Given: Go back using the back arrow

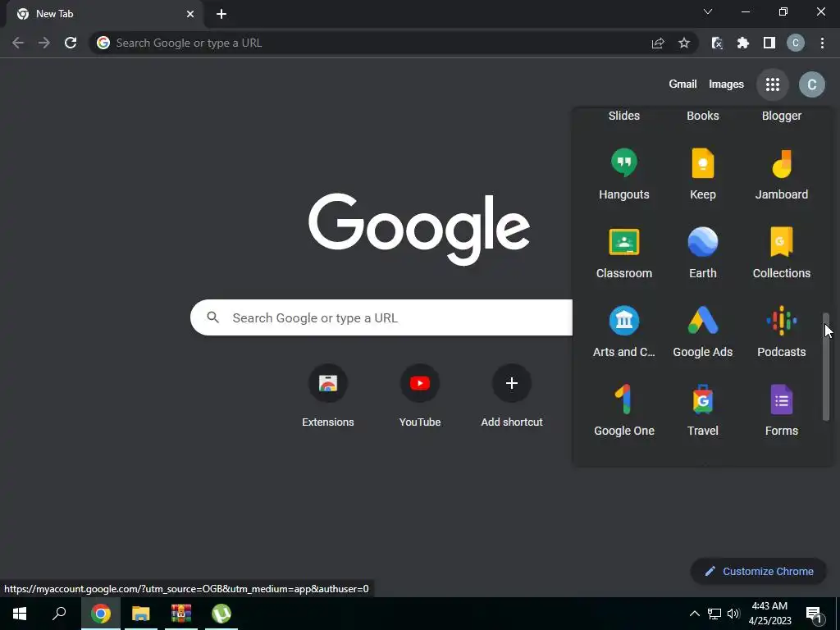Looking at the screenshot, I should click(x=18, y=43).
